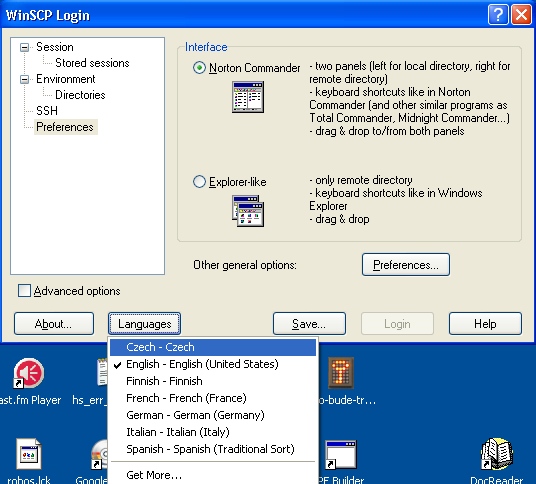Select SSH tree item
The image size is (536, 484).
(x=47, y=111)
